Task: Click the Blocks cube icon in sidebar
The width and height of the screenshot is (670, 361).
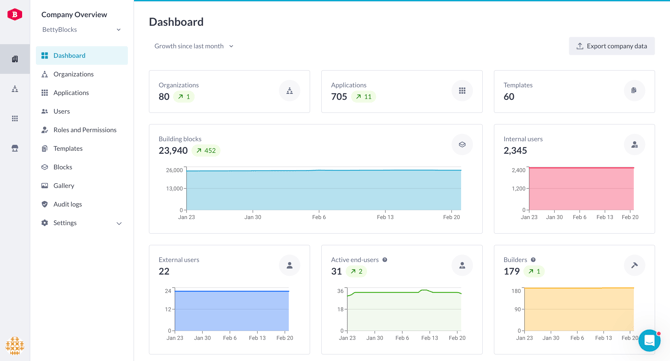Action: pos(44,167)
